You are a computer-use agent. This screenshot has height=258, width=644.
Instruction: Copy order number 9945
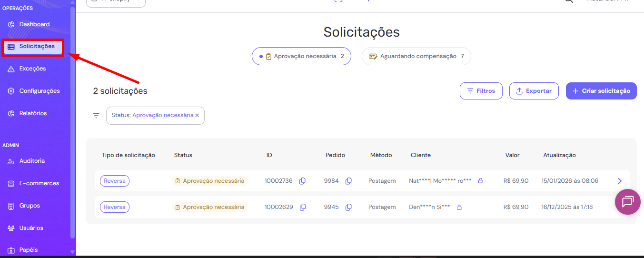click(348, 207)
